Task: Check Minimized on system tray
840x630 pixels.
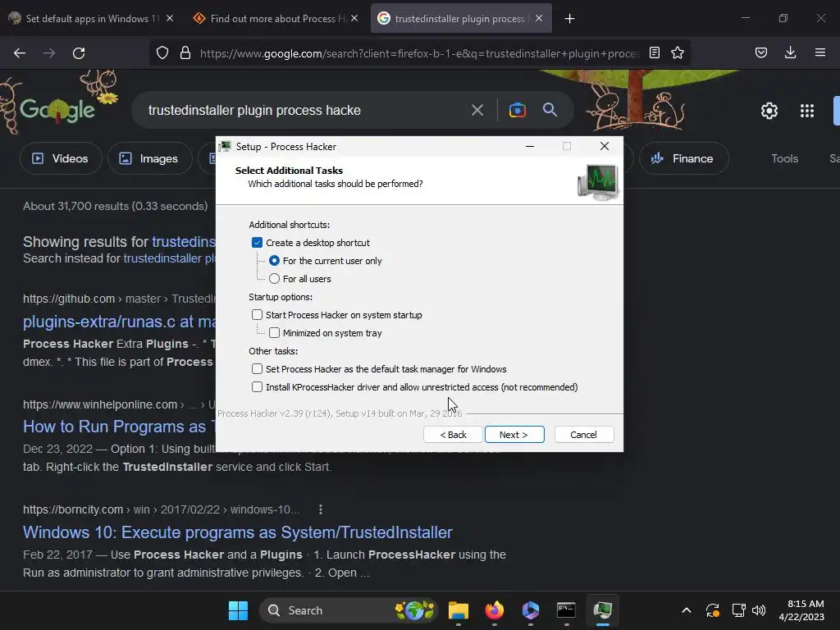Action: [274, 333]
